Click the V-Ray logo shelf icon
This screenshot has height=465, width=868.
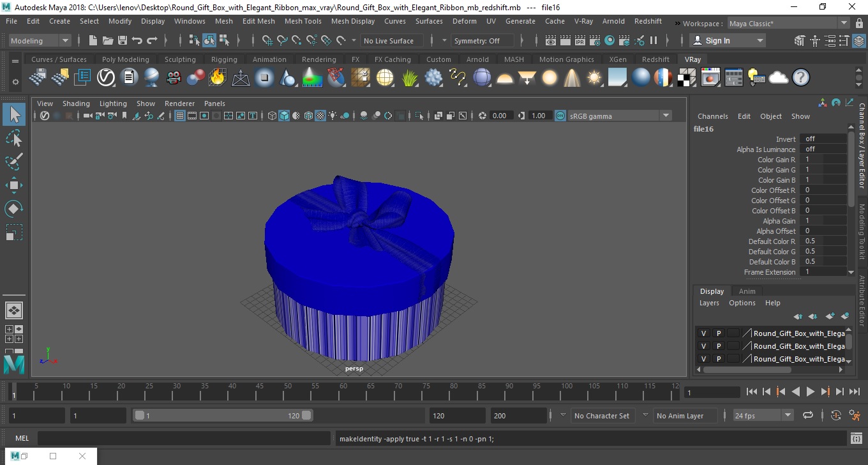pos(105,78)
